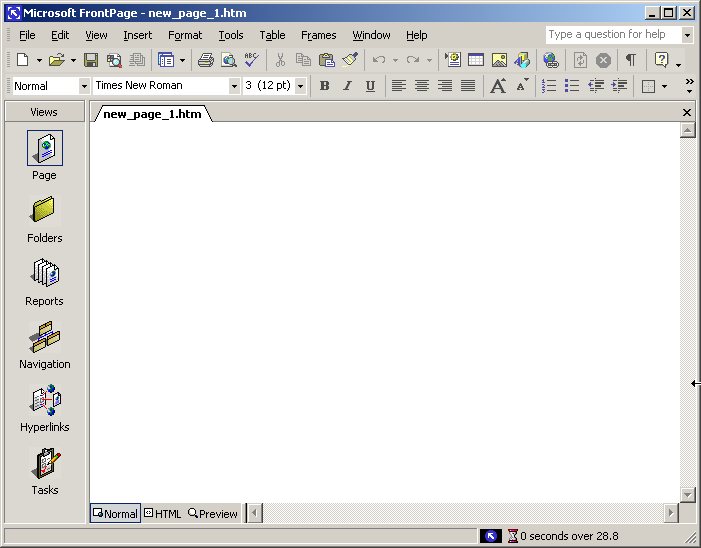Increase font size with large A icon
701x548 pixels.
tap(498, 85)
